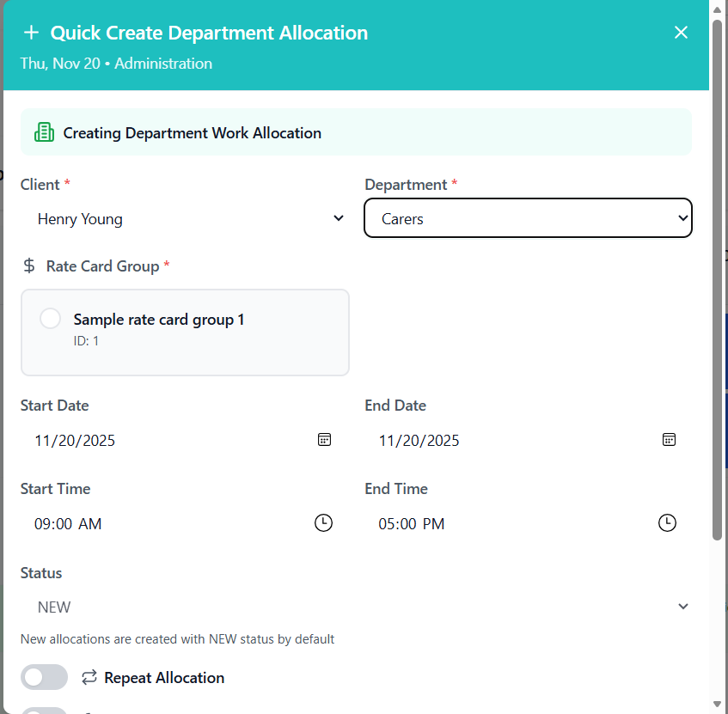Image resolution: width=728 pixels, height=714 pixels.
Task: Click the repeat arrows icon near Repeat Allocation
Action: (x=89, y=678)
